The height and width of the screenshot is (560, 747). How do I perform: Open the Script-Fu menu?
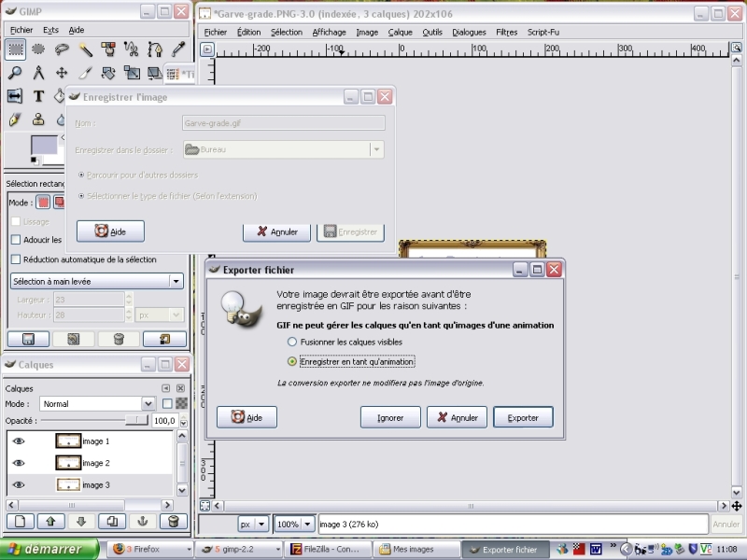click(543, 32)
